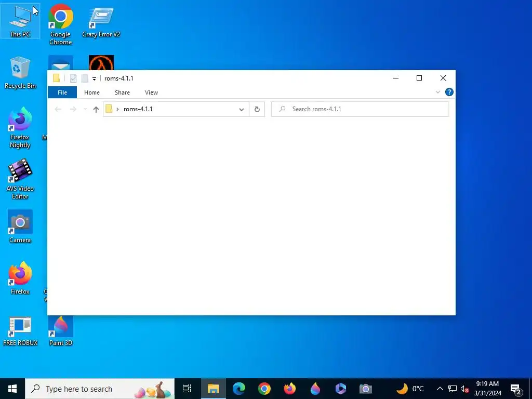Launch Firefox desktop shortcut

[x=20, y=278]
